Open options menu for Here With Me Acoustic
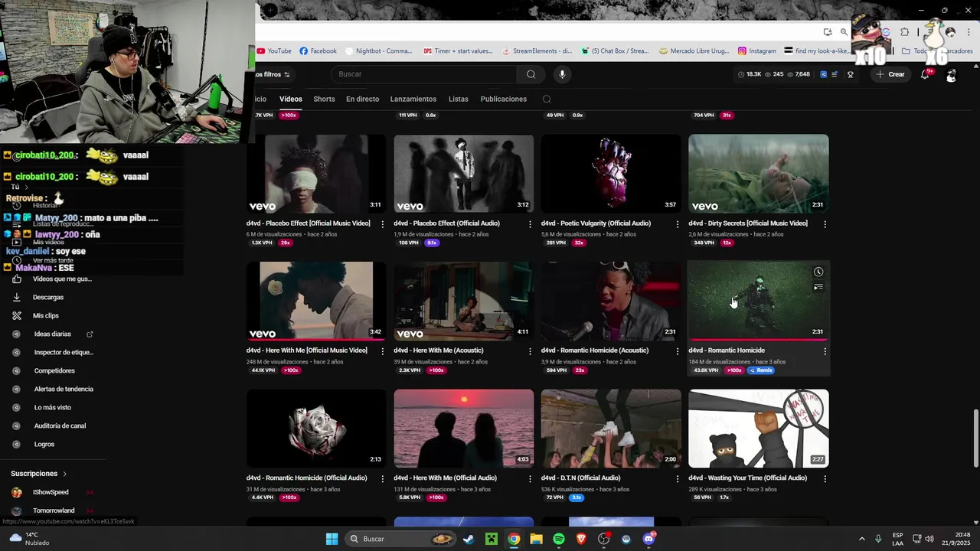The width and height of the screenshot is (980, 551). point(530,351)
